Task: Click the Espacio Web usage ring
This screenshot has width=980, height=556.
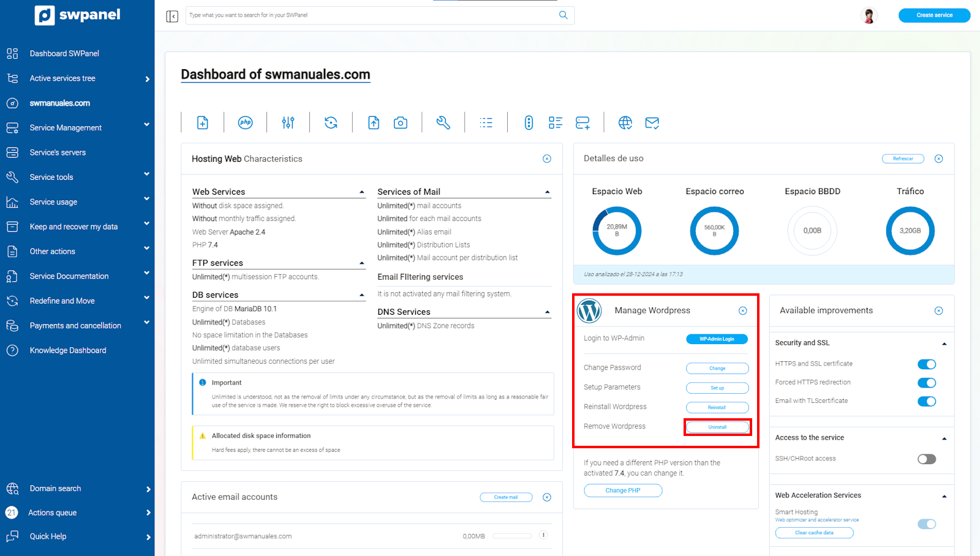Action: 617,231
